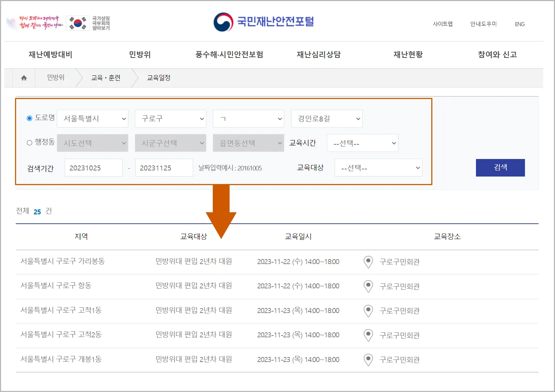Switch to the 재난현황 menu
555x392 pixels.
[x=408, y=55]
